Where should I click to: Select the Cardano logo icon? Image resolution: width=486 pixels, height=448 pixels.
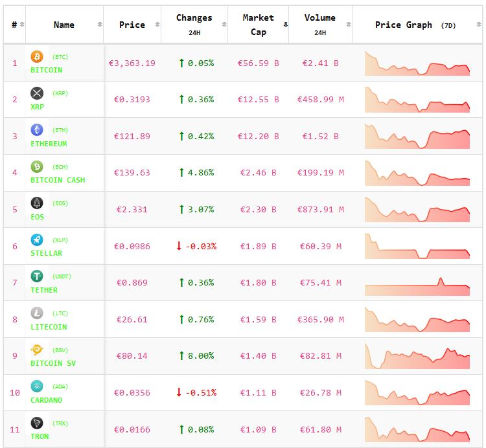pyautogui.click(x=37, y=386)
